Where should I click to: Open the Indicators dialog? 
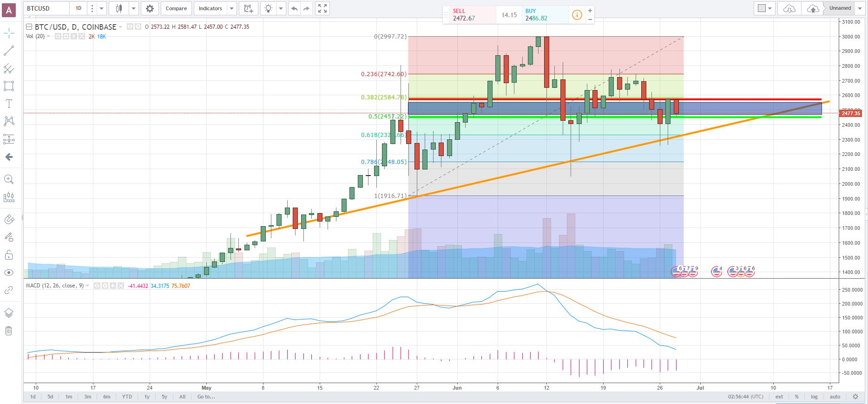coord(210,8)
